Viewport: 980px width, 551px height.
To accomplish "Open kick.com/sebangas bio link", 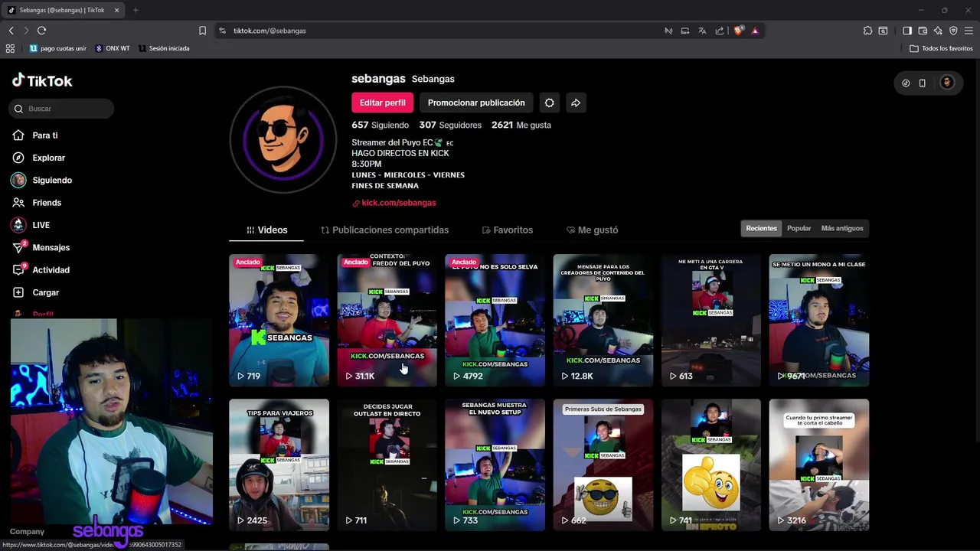I will [394, 203].
